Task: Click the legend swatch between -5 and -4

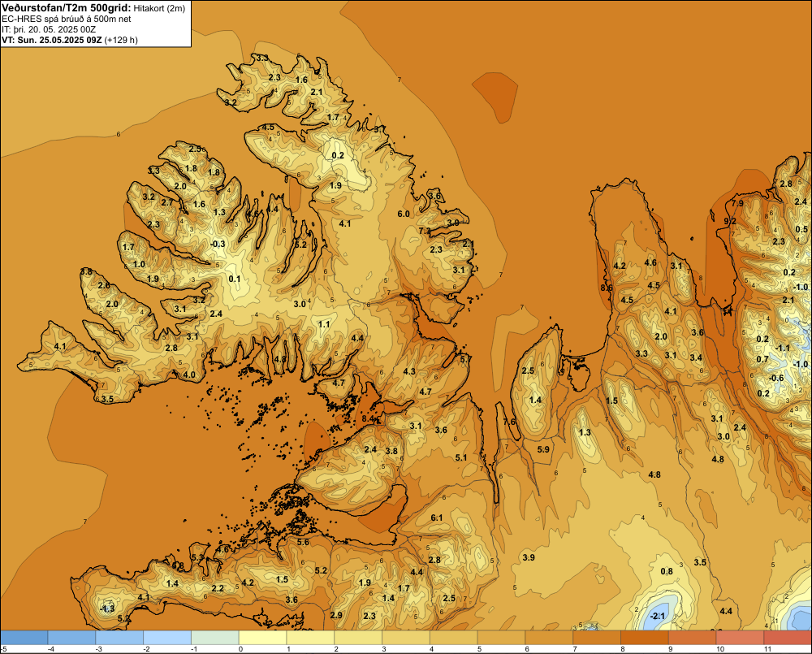Action: click(x=24, y=637)
